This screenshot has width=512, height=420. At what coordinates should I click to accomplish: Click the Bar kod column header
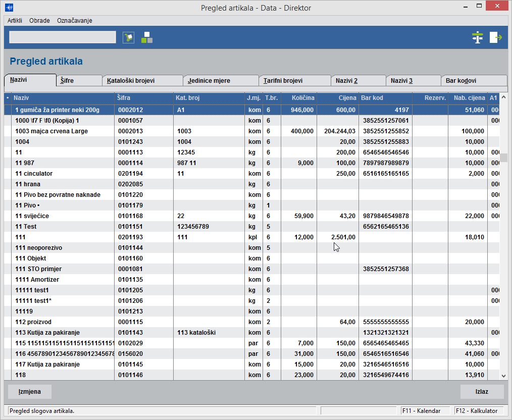(x=385, y=98)
